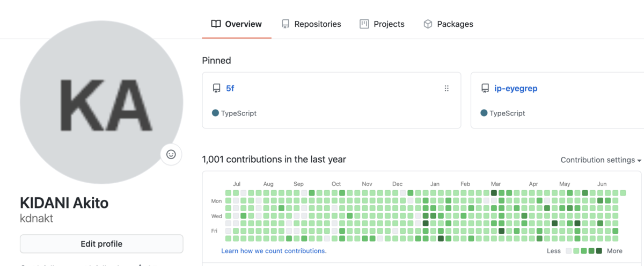644x266 pixels.
Task: Click the lightest gray legend swatch
Action: (x=569, y=251)
